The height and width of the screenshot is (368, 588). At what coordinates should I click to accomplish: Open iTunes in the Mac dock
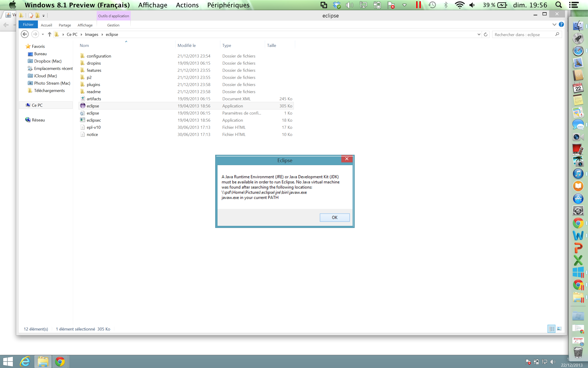click(x=578, y=174)
